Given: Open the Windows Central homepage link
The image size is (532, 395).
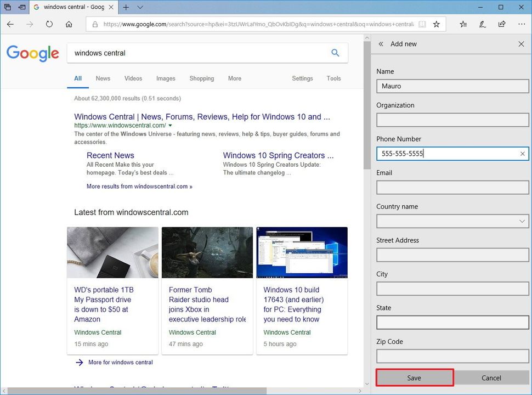Looking at the screenshot, I should click(x=203, y=116).
